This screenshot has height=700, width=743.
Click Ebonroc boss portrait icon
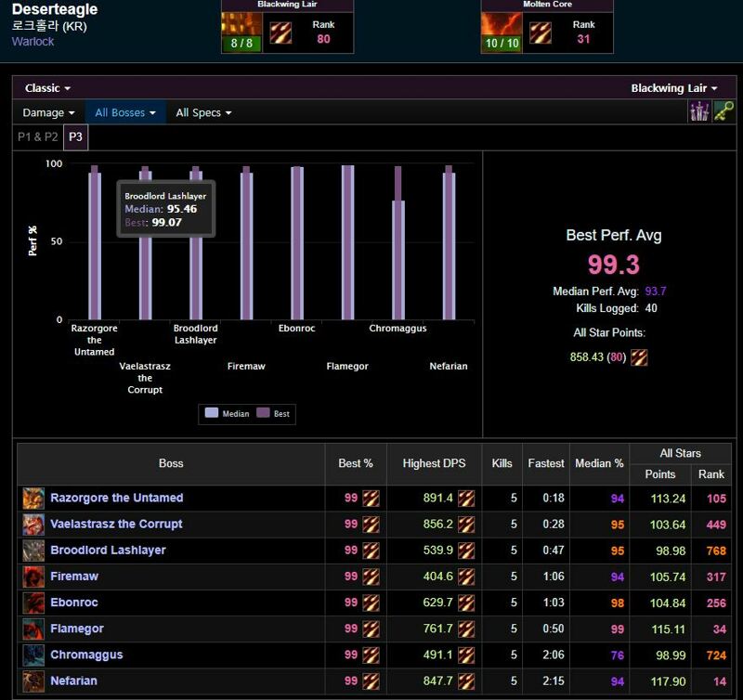33,603
